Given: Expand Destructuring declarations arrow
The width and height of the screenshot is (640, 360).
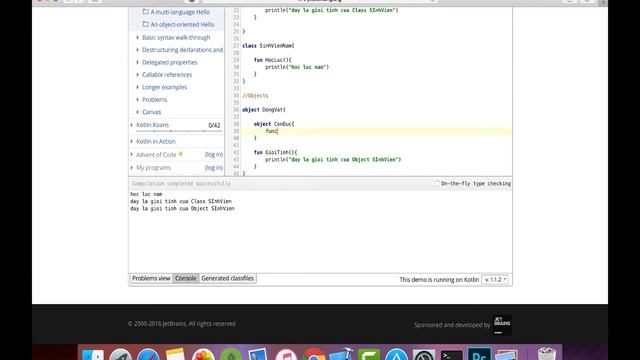Looking at the screenshot, I should coord(138,50).
